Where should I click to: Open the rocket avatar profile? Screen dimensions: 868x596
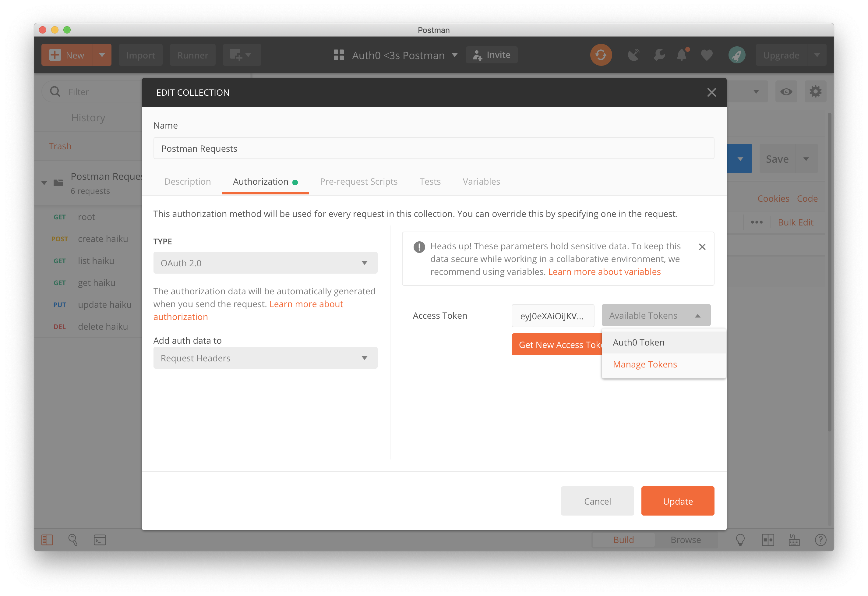(x=736, y=55)
